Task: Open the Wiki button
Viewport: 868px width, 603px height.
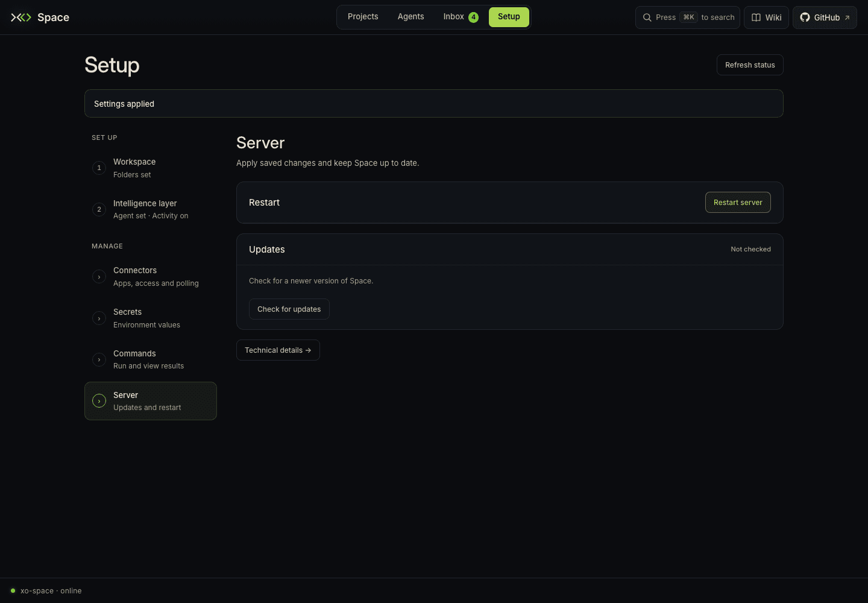Action: coord(766,17)
